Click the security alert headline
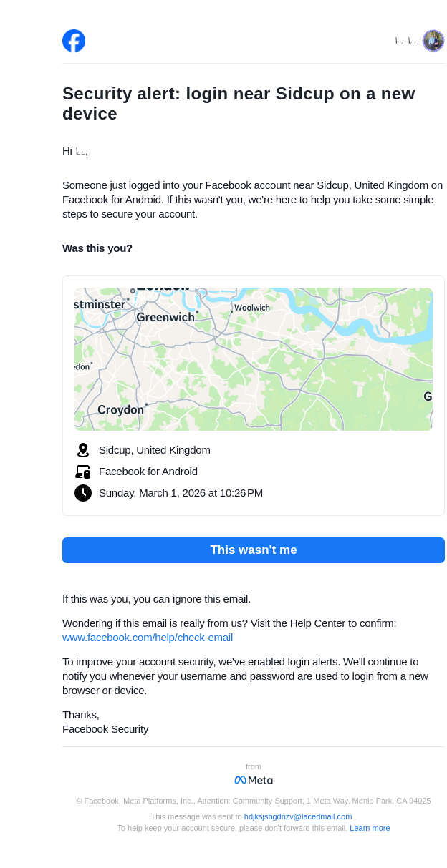Image resolution: width=447 pixels, height=868 pixels. click(x=239, y=104)
